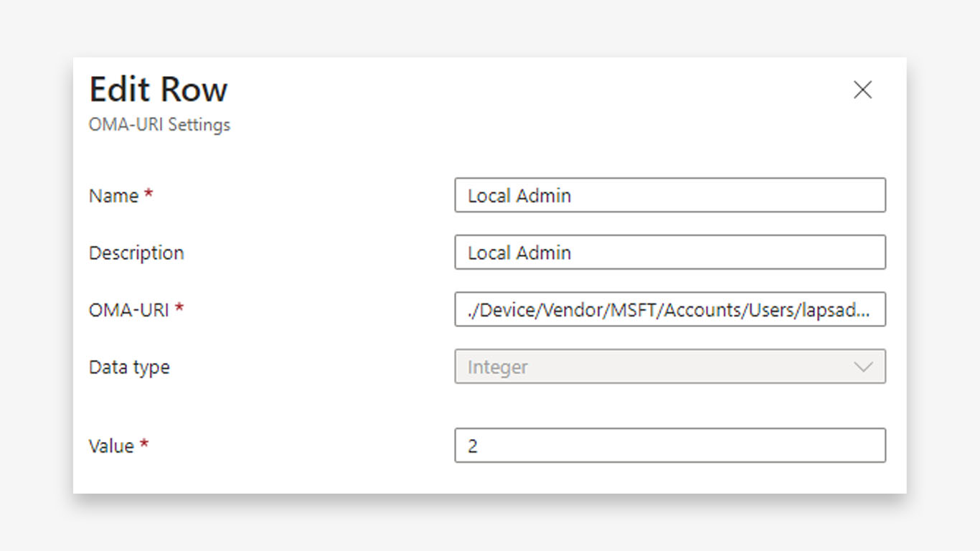Click the OMA-URI Settings subtitle
The height and width of the screenshot is (551, 980).
tap(159, 125)
